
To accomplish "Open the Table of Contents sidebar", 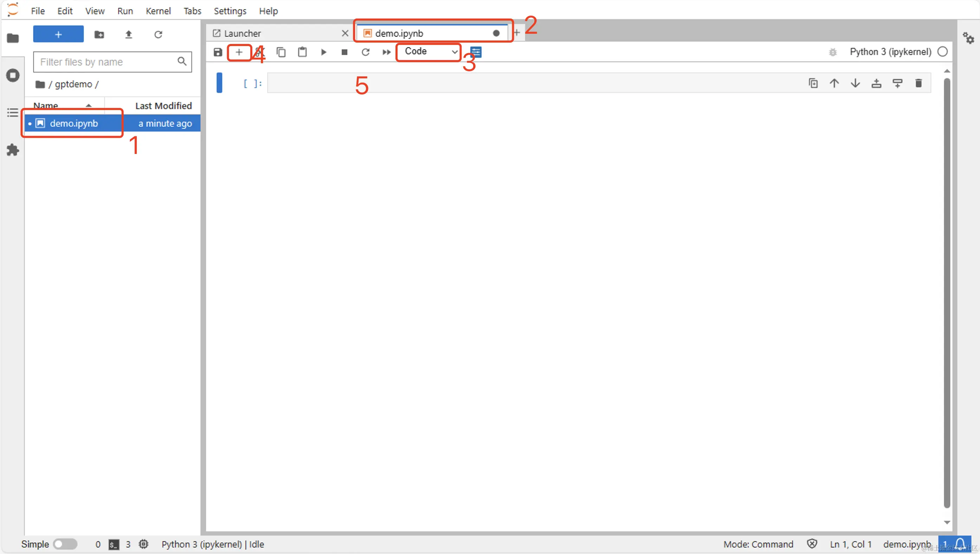I will point(13,112).
